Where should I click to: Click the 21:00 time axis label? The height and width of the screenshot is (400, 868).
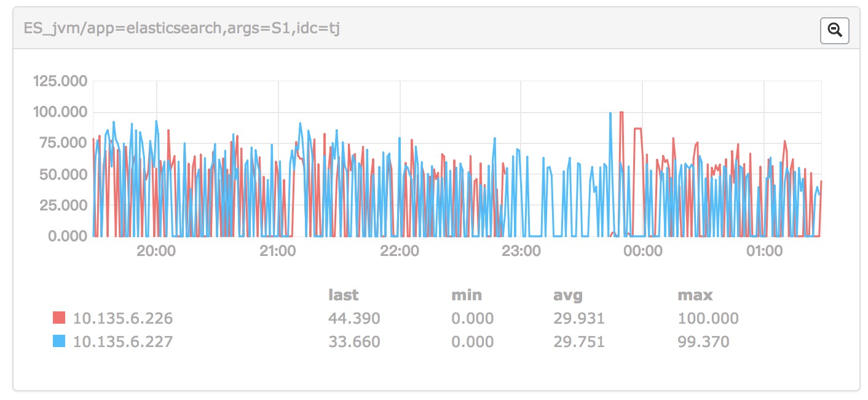[278, 251]
